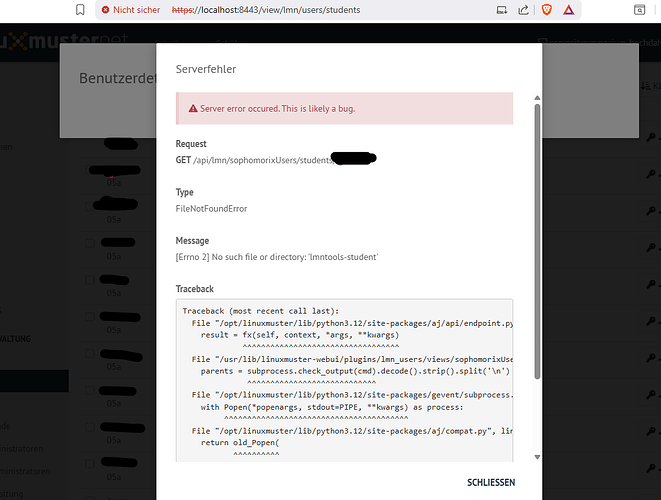Click the 'with Popen(*popenargs' traceback line
The width and height of the screenshot is (661, 500).
pos(332,407)
